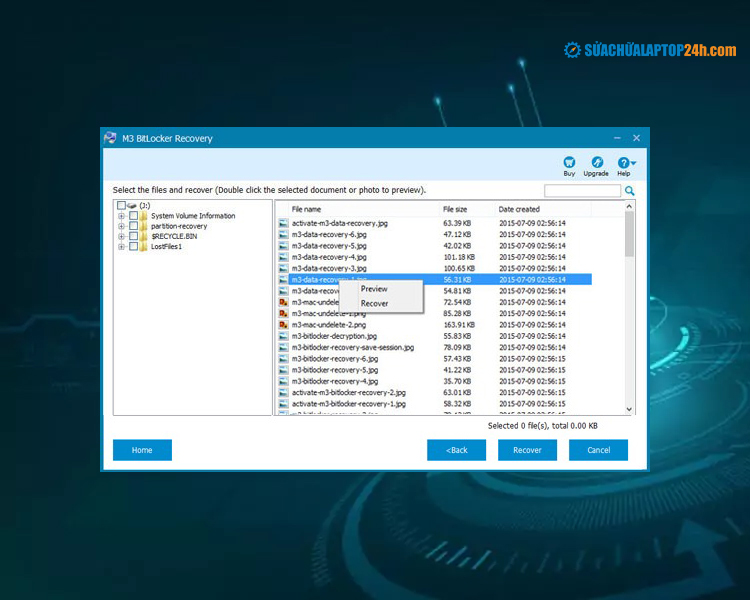Click the file list vertical scrollbar thumb
Viewport: 750px width, 600px height.
click(629, 234)
